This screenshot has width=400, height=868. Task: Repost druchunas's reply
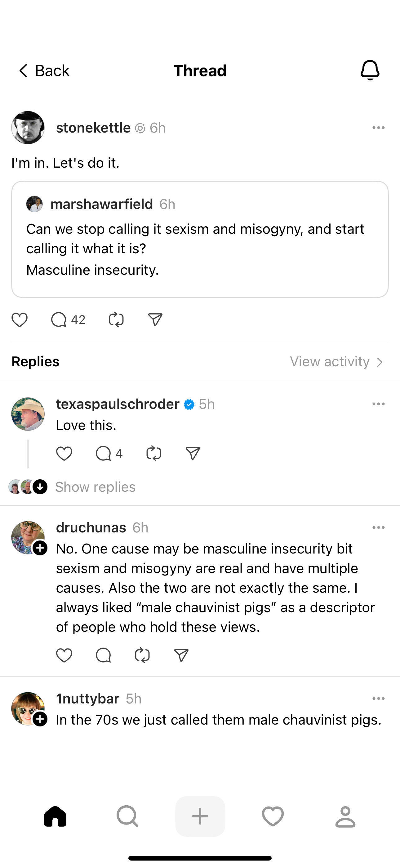coord(142,655)
